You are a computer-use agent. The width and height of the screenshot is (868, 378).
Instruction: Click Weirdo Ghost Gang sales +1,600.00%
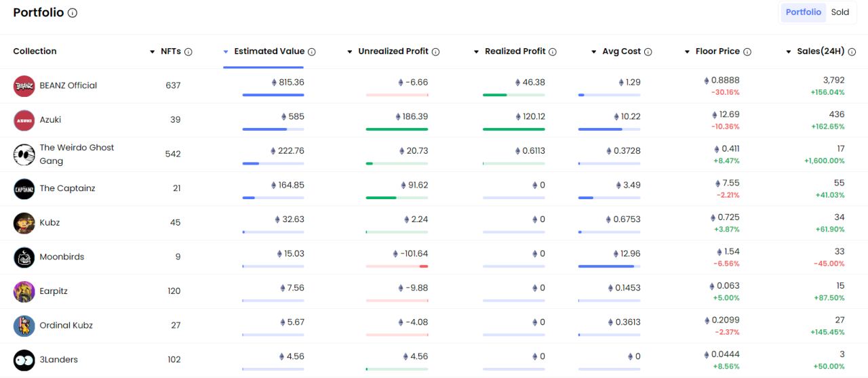825,161
